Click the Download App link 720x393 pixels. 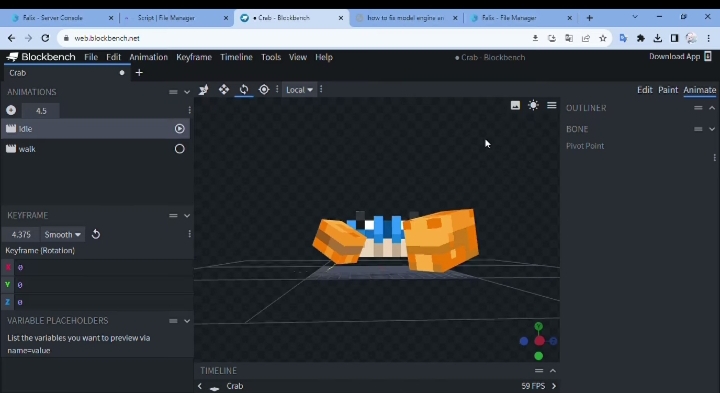point(675,56)
